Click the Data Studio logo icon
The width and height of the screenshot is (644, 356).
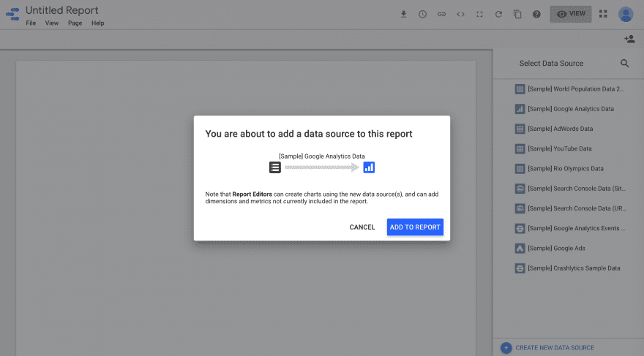click(x=12, y=15)
